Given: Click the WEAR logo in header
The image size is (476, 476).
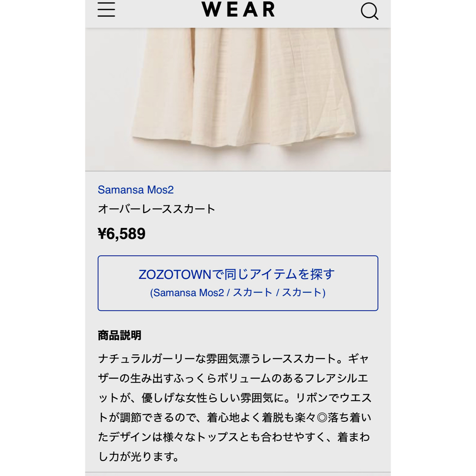Looking at the screenshot, I should point(238,9).
